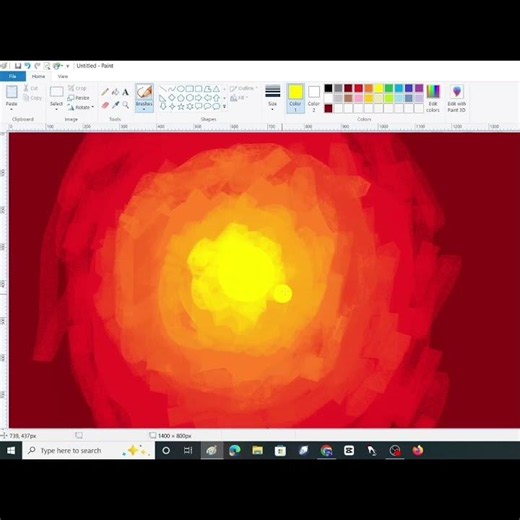This screenshot has width=520, height=520.
Task: Open Firefox from the taskbar
Action: [418, 451]
